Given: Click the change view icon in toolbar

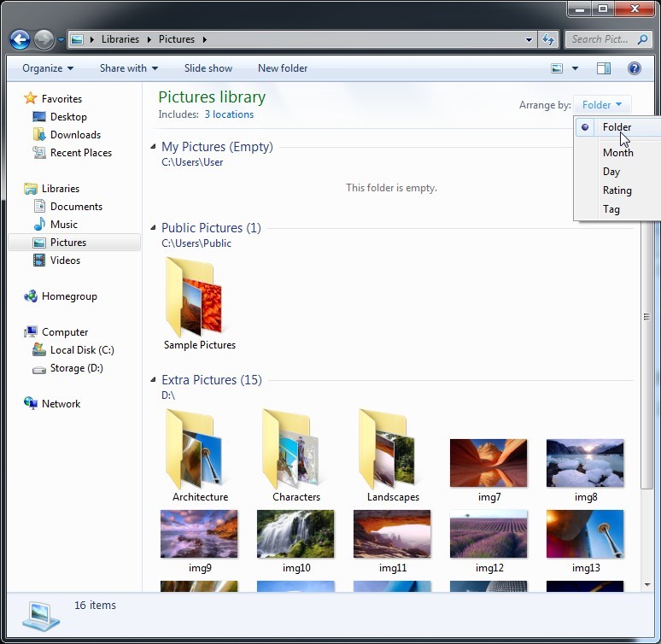Looking at the screenshot, I should pyautogui.click(x=557, y=68).
